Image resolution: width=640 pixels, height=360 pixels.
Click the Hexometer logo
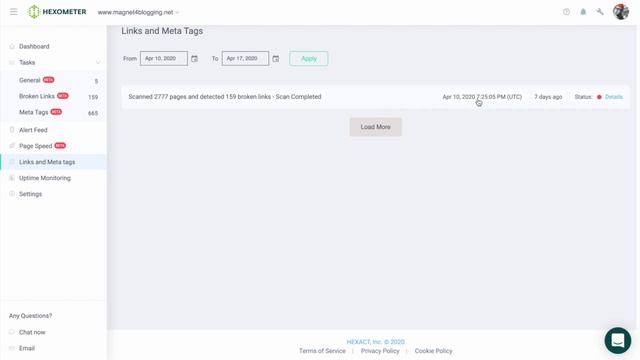click(x=57, y=12)
